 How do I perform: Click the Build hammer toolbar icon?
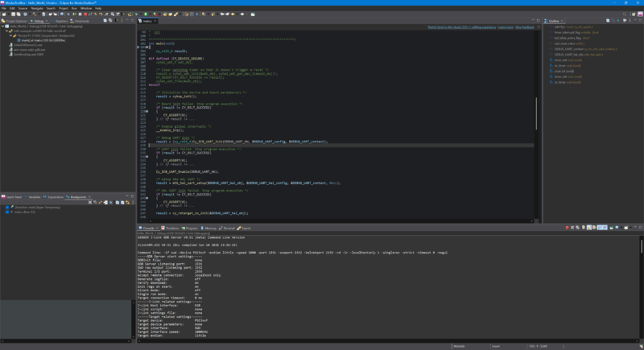35,14
